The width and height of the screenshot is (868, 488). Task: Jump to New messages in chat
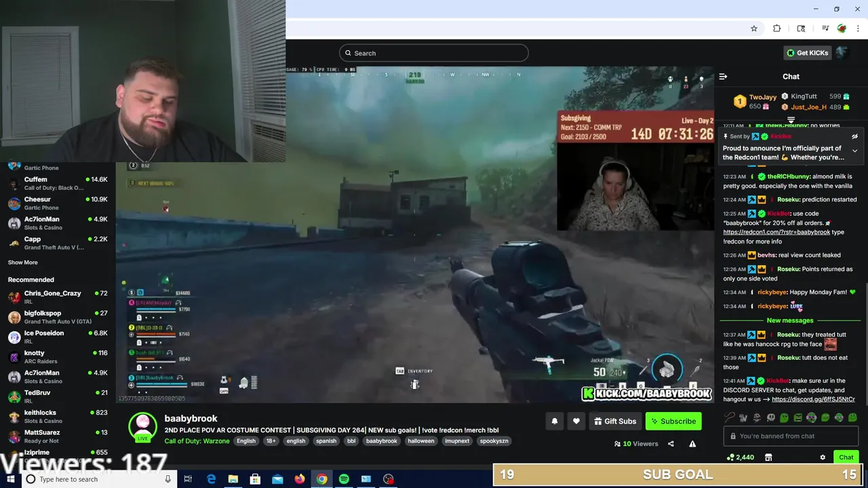point(790,321)
